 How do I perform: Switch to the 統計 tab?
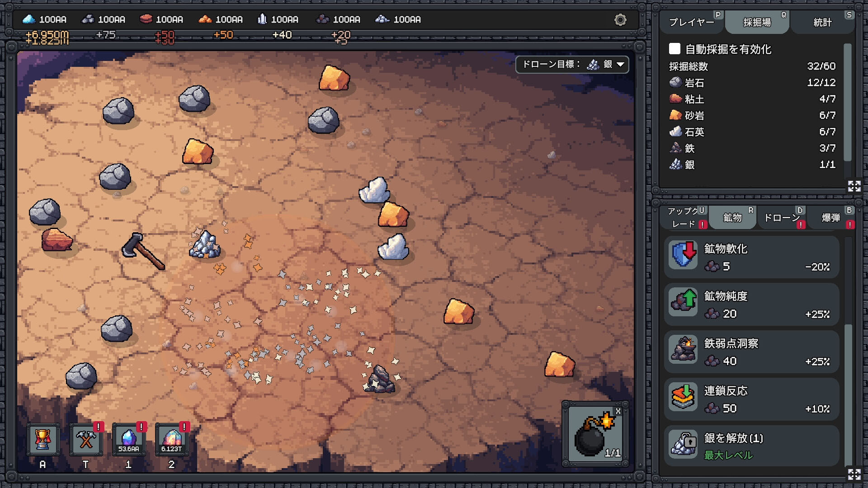822,22
